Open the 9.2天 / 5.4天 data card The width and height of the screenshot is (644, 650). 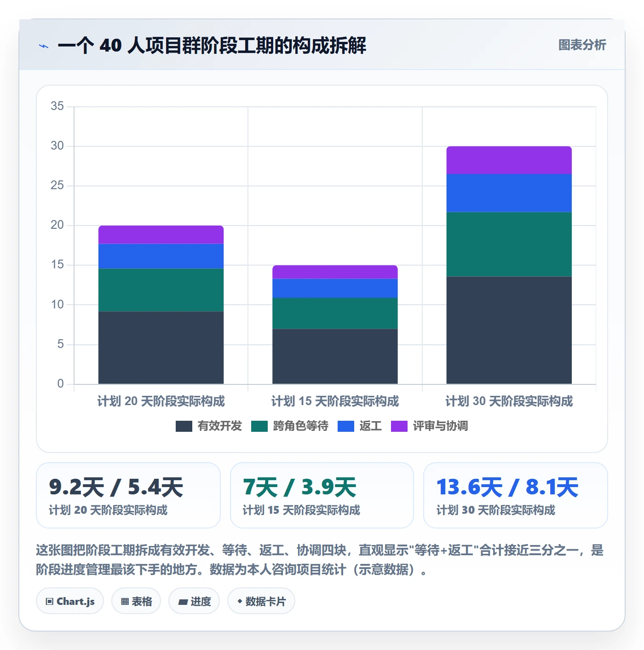(x=128, y=495)
